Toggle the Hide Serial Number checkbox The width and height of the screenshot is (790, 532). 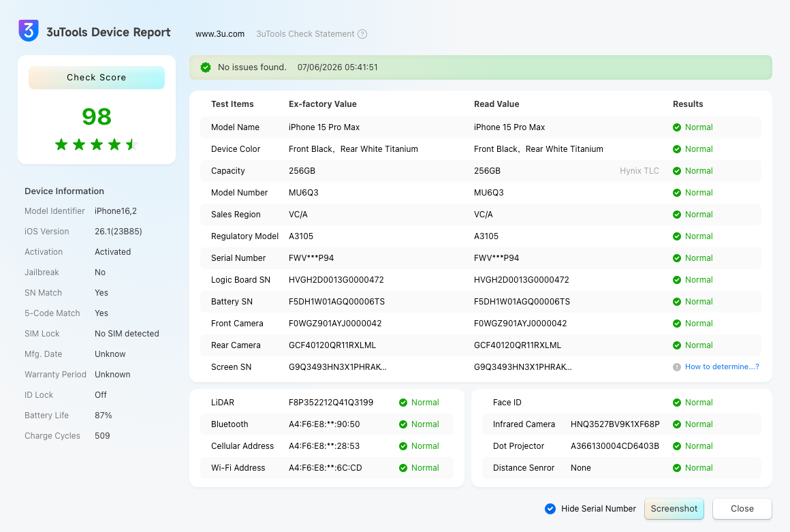[550, 509]
